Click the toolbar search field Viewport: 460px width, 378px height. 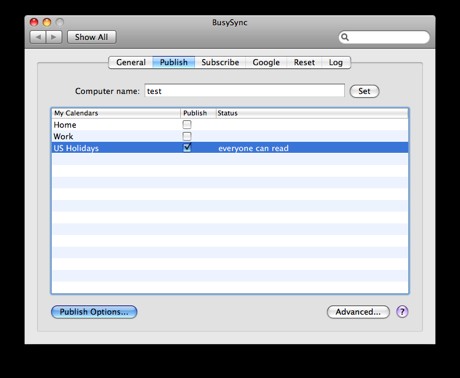(384, 37)
